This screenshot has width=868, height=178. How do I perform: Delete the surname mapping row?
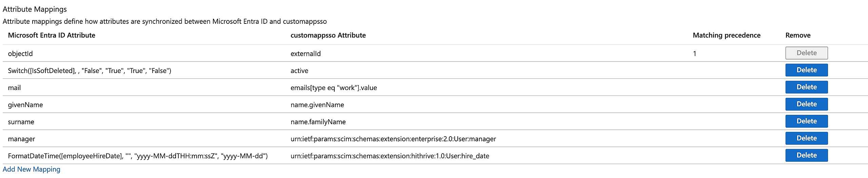click(x=806, y=121)
